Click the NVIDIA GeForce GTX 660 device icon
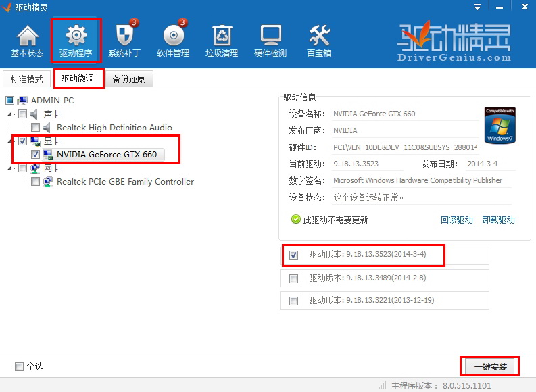The image size is (536, 392). [48, 155]
